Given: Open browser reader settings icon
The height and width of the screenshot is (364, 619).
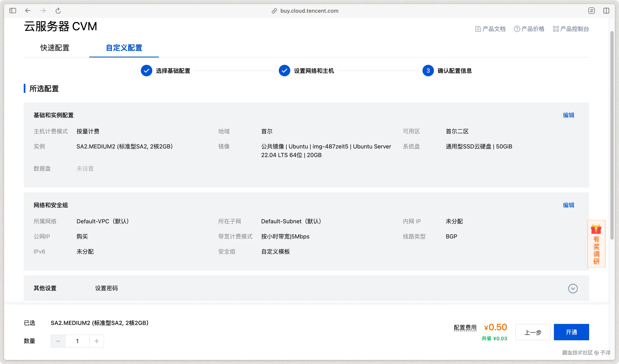Looking at the screenshot, I should point(591,11).
